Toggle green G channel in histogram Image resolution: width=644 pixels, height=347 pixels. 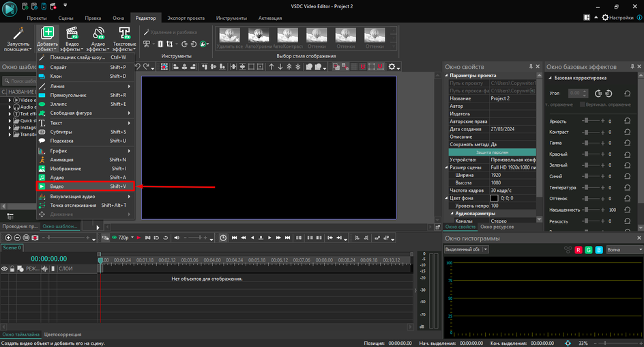(589, 250)
